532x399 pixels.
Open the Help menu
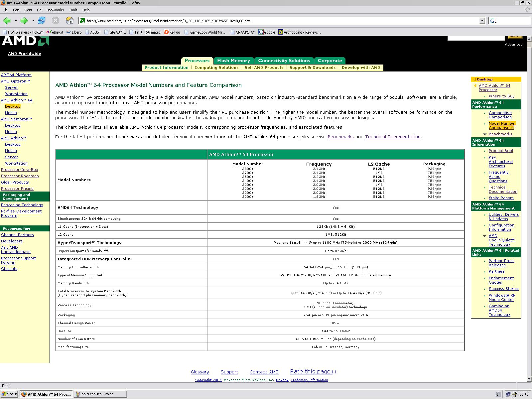(86, 10)
